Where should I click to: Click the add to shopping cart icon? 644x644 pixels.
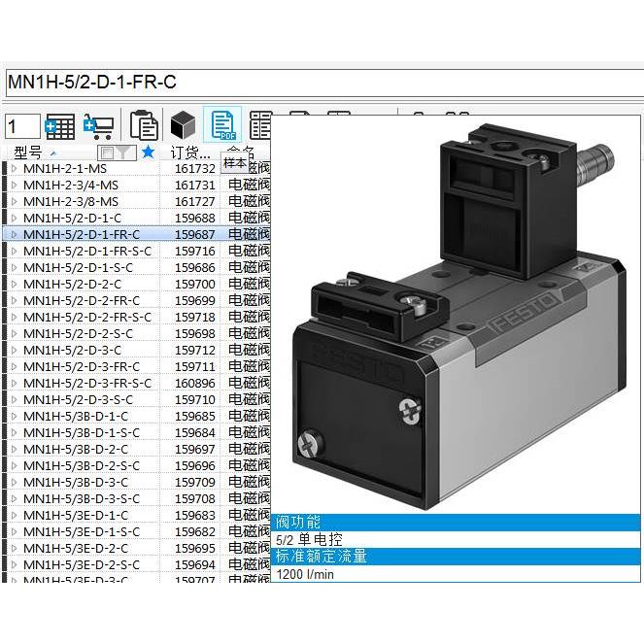click(98, 126)
